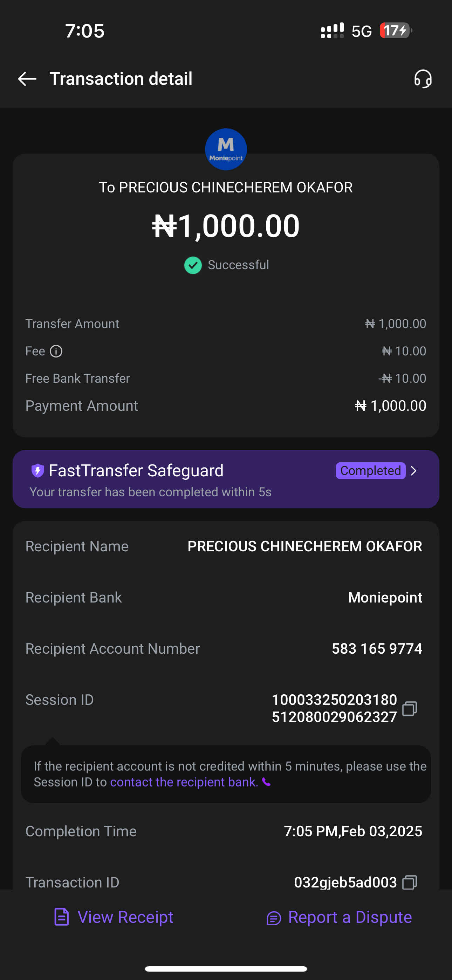
Task: Open customer support headset icon
Action: tap(423, 79)
